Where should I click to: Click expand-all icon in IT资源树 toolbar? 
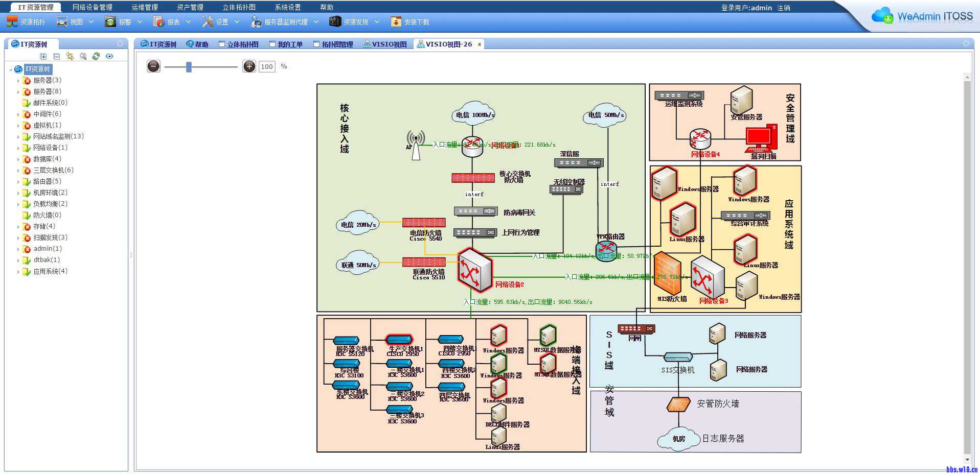pyautogui.click(x=43, y=57)
